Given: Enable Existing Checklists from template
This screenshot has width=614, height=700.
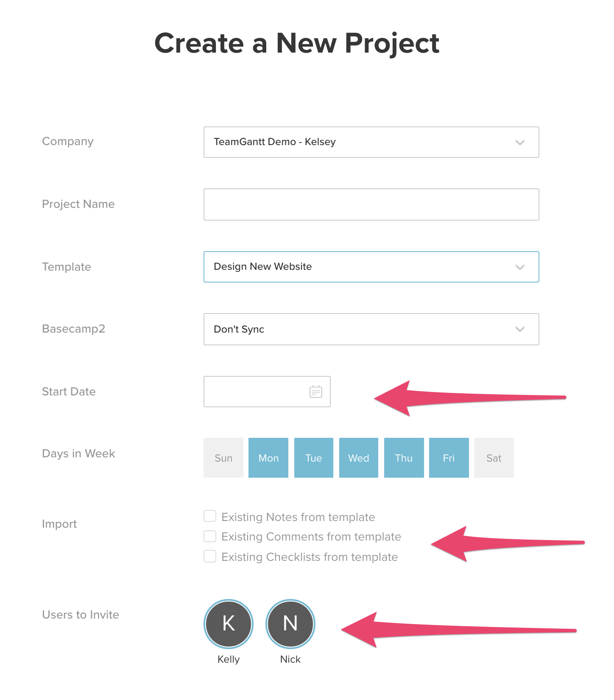Looking at the screenshot, I should (x=210, y=556).
